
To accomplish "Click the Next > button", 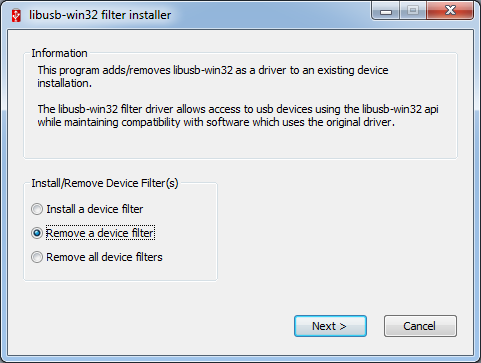I will 330,326.
